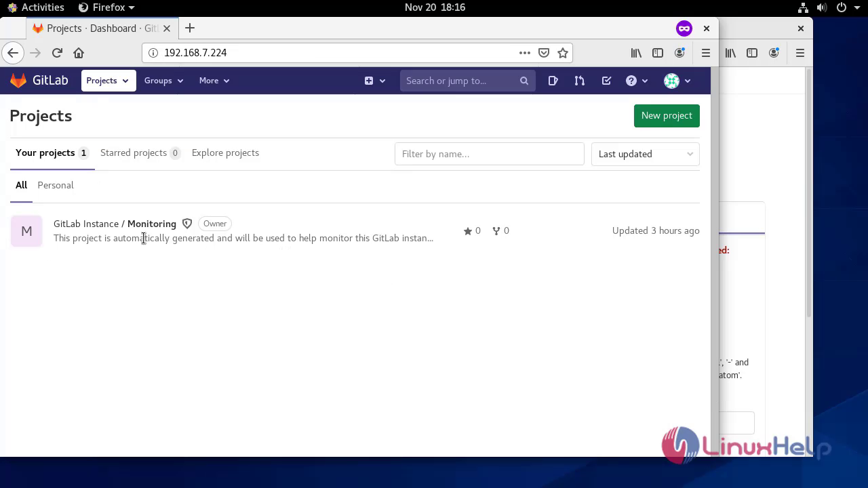
Task: Toggle sidebars icon in background Firefox window
Action: [752, 53]
